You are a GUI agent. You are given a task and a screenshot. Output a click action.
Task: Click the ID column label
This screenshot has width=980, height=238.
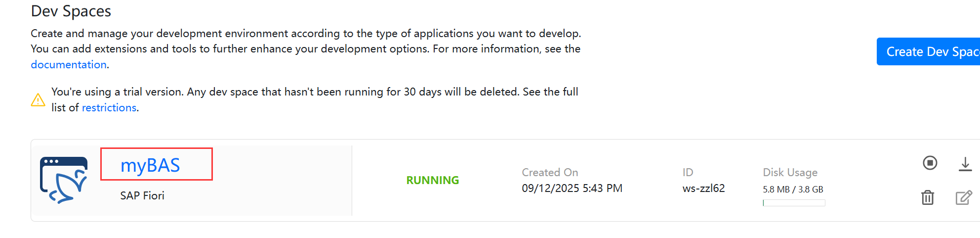click(688, 172)
